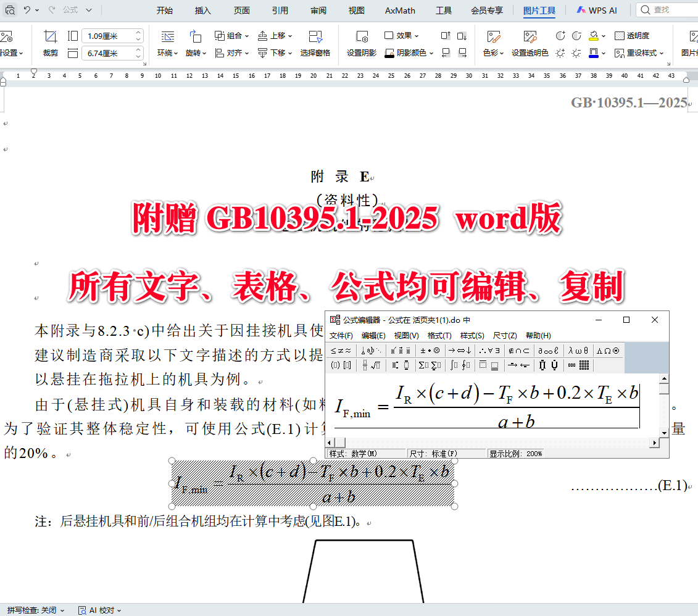Viewport: 698px width, 616px height.
Task: Switch to the 插入 ribbon tab
Action: click(202, 10)
